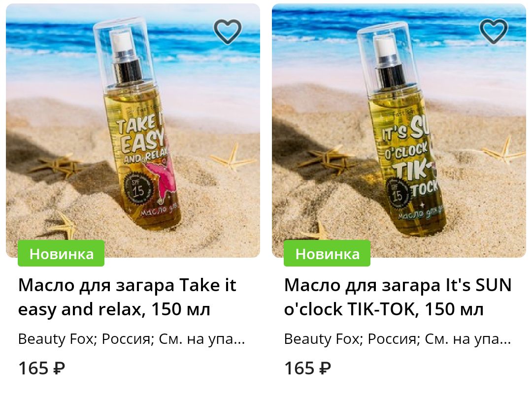Open Масло для загара Take it easy title
The width and height of the screenshot is (532, 402).
(x=127, y=297)
